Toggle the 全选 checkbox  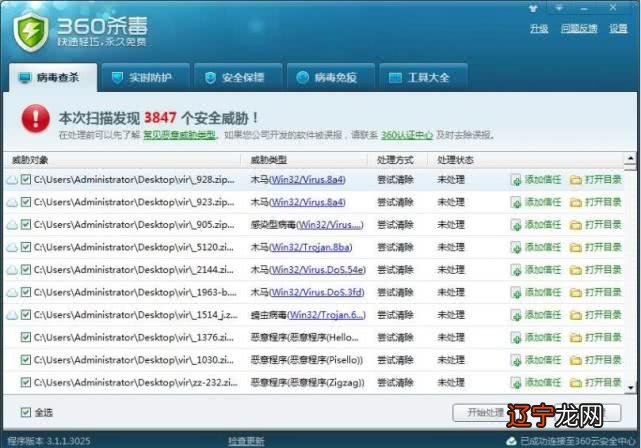26,412
